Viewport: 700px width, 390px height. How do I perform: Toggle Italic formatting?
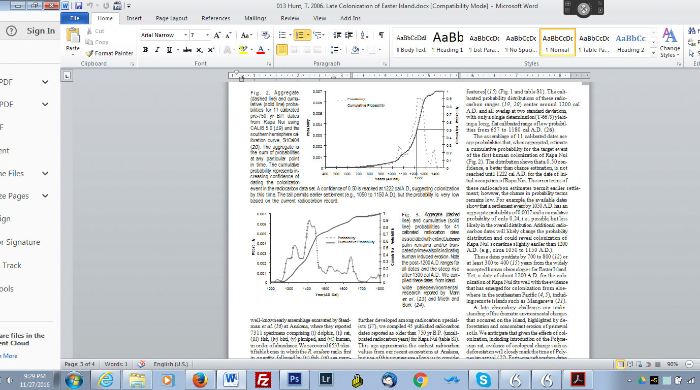pyautogui.click(x=157, y=50)
